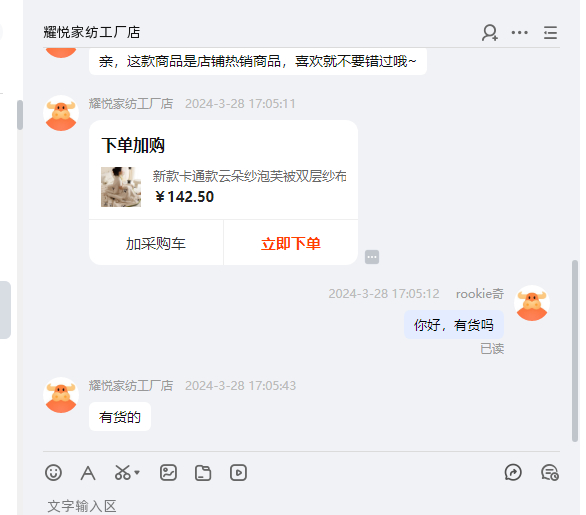Open the emoji picker
Screen dimensions: 586x515
(53, 473)
